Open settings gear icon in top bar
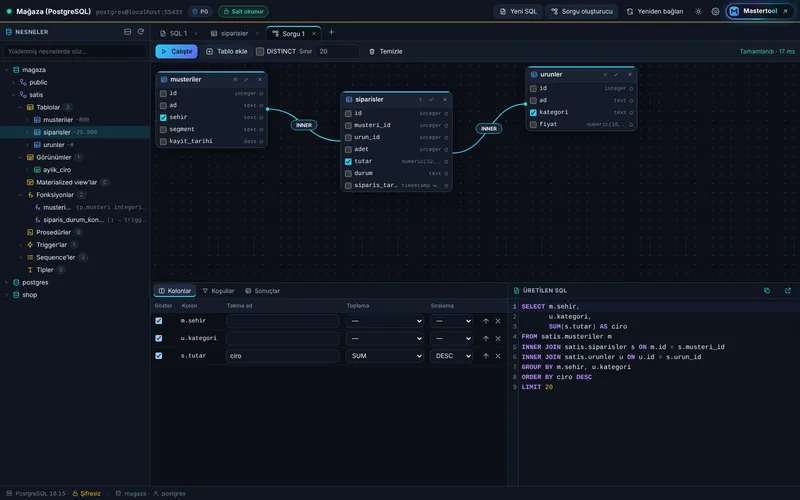 715,11
